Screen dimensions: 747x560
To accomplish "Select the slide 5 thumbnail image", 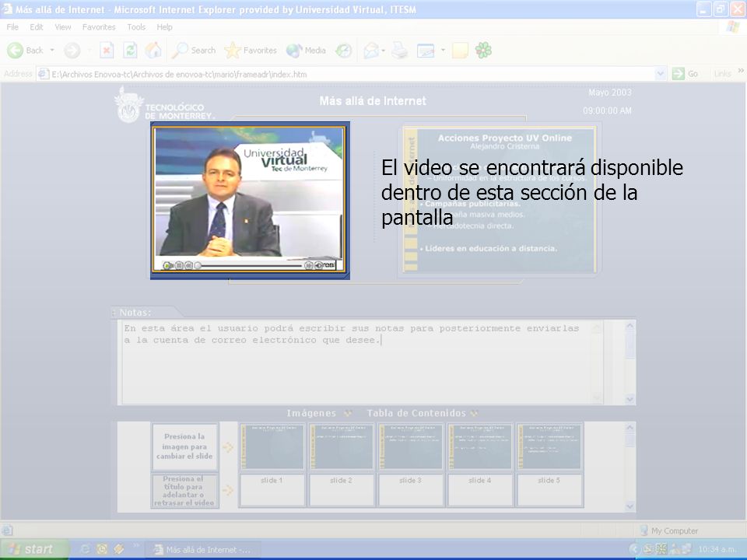I will pyautogui.click(x=549, y=446).
